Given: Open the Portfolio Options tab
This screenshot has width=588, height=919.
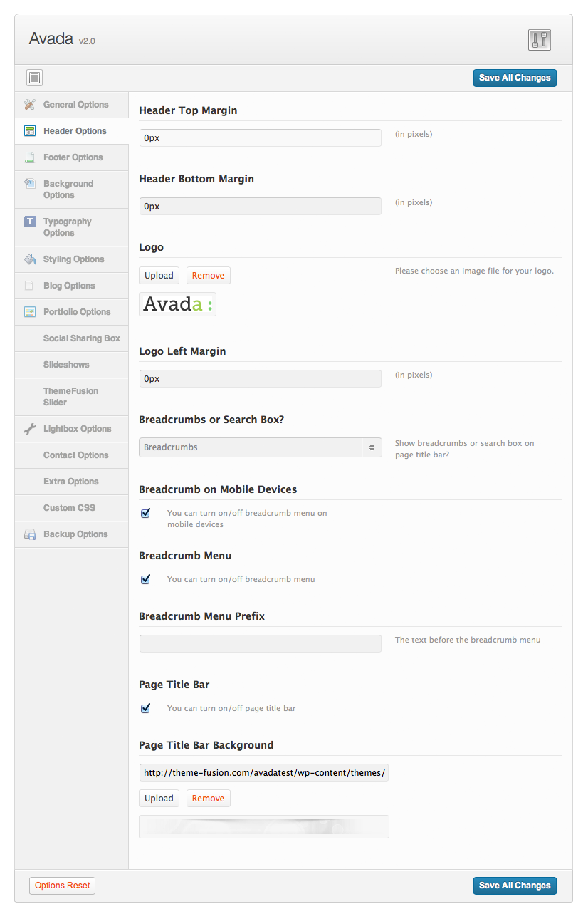Looking at the screenshot, I should pyautogui.click(x=76, y=312).
